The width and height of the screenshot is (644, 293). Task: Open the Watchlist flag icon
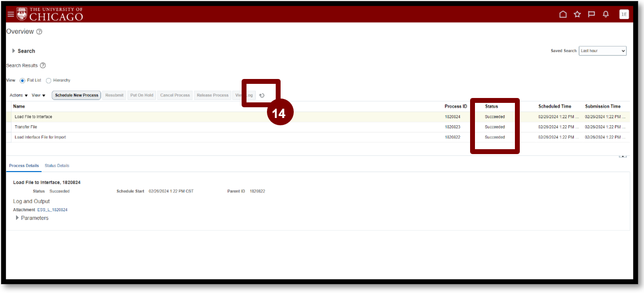point(591,14)
